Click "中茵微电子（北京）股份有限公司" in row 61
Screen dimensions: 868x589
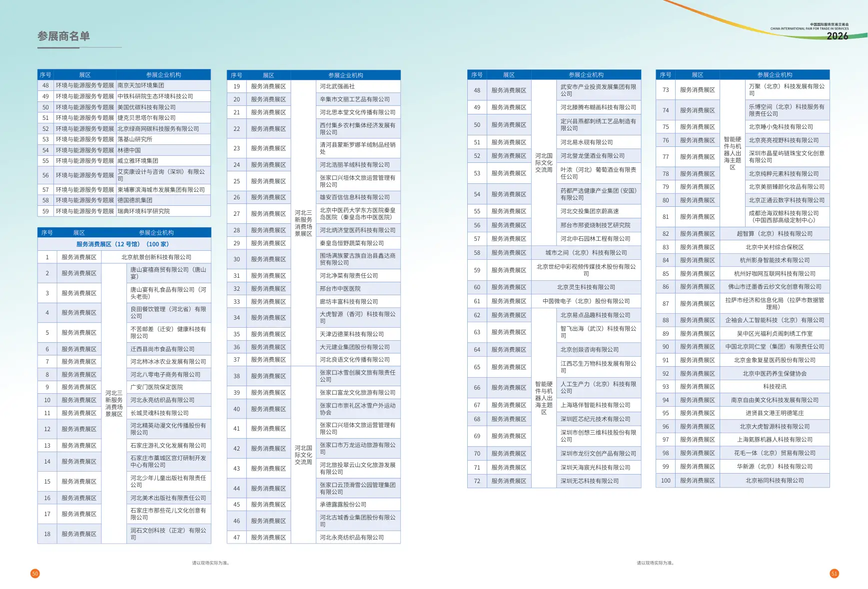coord(586,301)
